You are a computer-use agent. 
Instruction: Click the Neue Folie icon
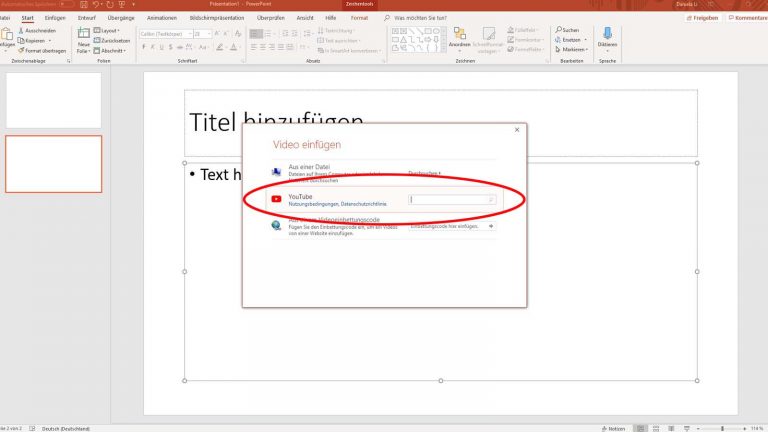point(84,40)
